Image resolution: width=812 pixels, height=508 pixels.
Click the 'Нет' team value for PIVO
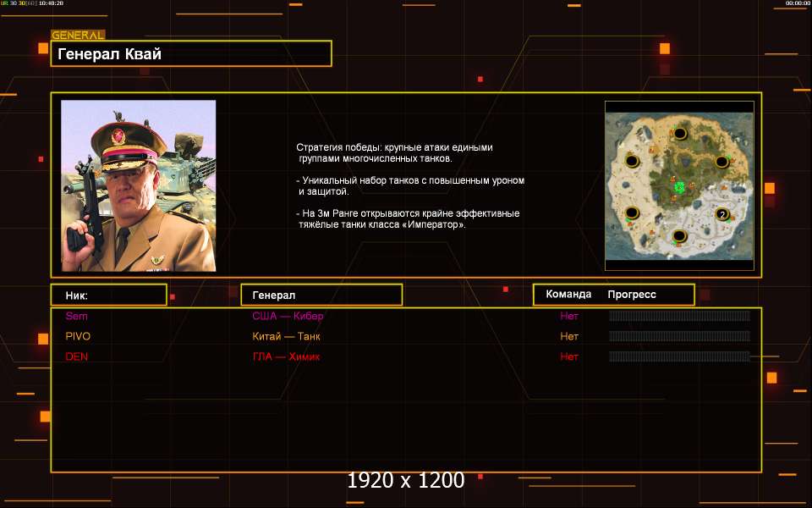(x=569, y=336)
